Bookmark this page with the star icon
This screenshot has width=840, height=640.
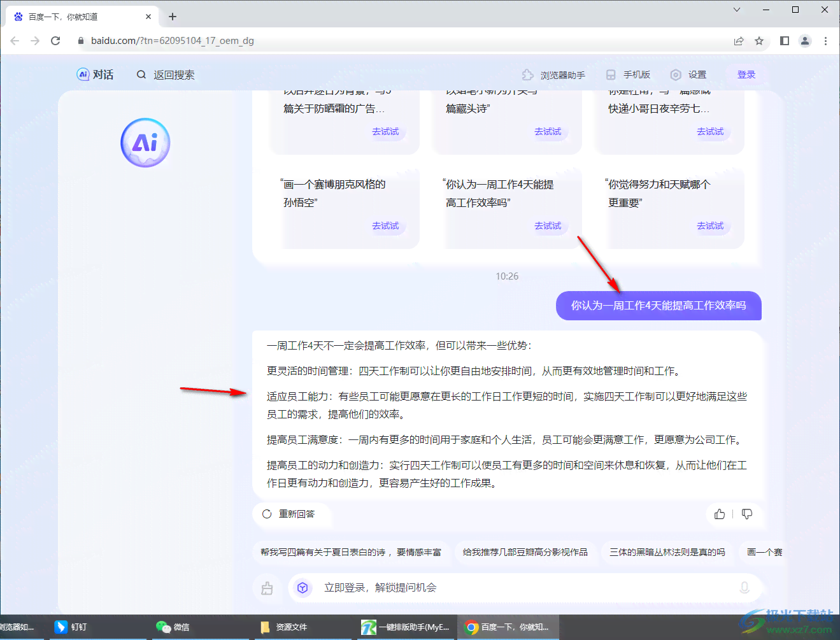tap(759, 41)
